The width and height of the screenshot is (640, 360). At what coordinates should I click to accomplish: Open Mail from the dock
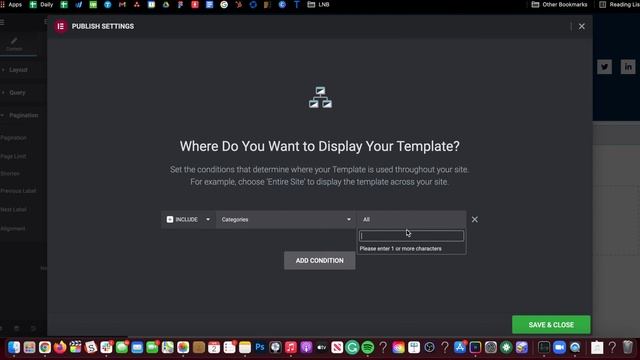point(137,347)
